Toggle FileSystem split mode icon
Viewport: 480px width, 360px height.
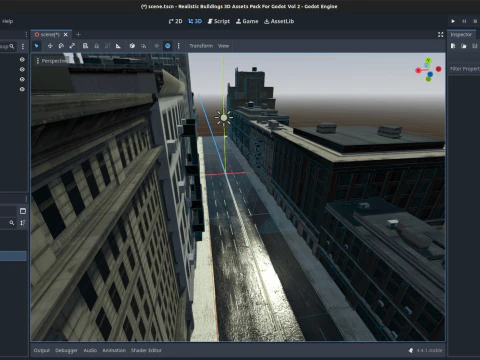click(x=23, y=211)
